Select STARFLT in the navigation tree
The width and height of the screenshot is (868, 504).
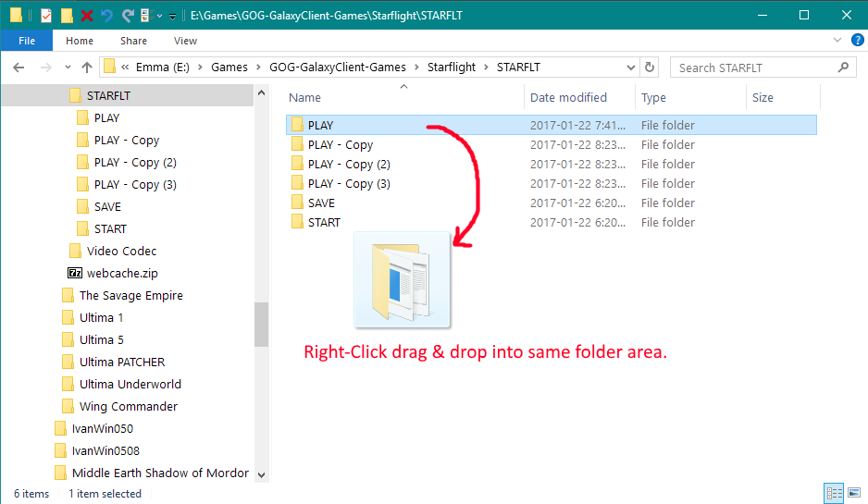pos(108,95)
